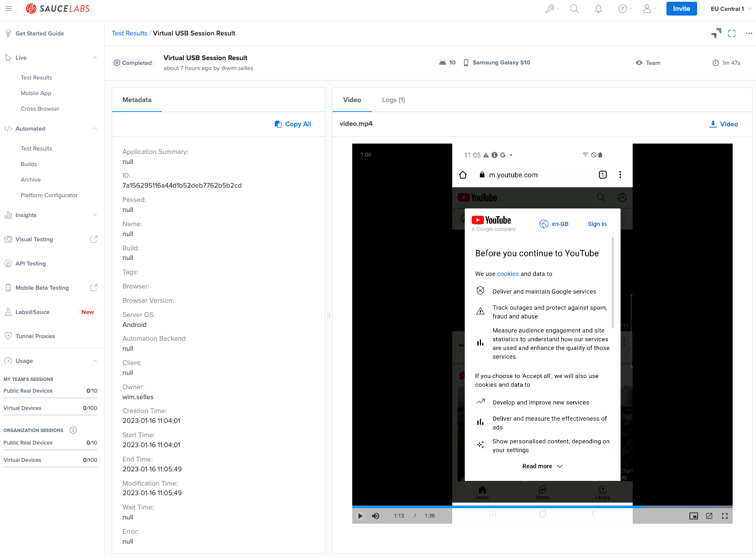Mute the video volume
756x557 pixels.
[x=376, y=516]
